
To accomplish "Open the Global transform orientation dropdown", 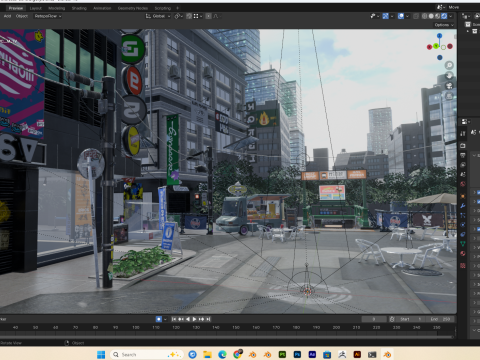I will click(158, 16).
